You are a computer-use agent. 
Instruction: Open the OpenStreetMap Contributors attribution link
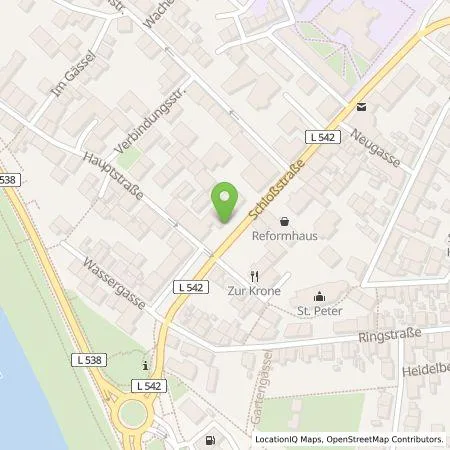pyautogui.click(x=385, y=439)
